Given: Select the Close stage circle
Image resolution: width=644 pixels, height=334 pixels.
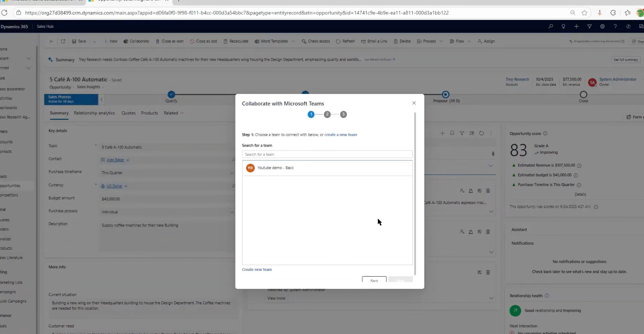Looking at the screenshot, I should [584, 95].
